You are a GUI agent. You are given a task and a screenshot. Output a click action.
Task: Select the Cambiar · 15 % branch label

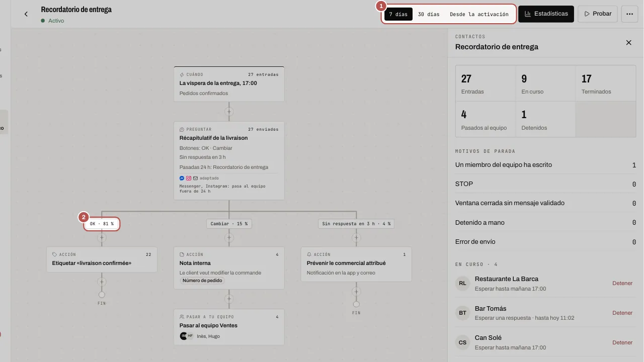pos(229,224)
